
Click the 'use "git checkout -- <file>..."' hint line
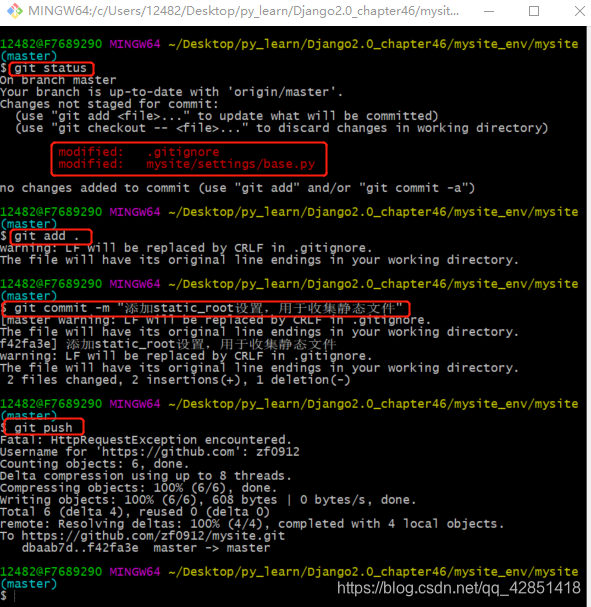tap(281, 128)
